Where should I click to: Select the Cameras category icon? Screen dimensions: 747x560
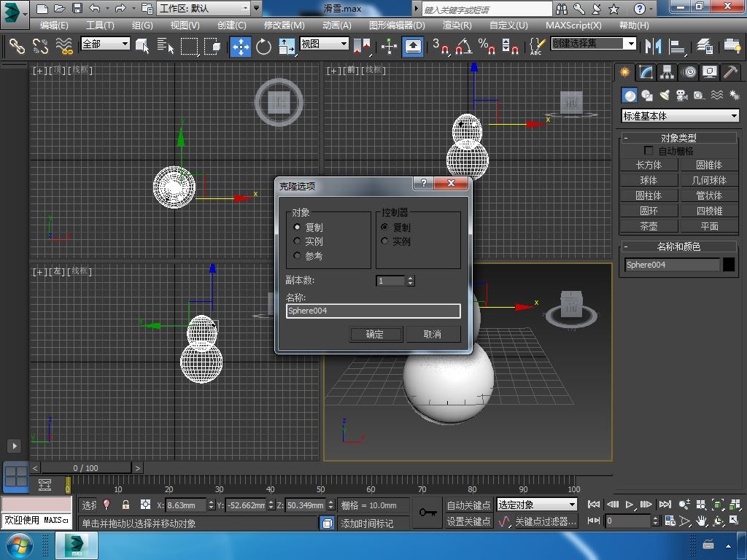(x=682, y=96)
